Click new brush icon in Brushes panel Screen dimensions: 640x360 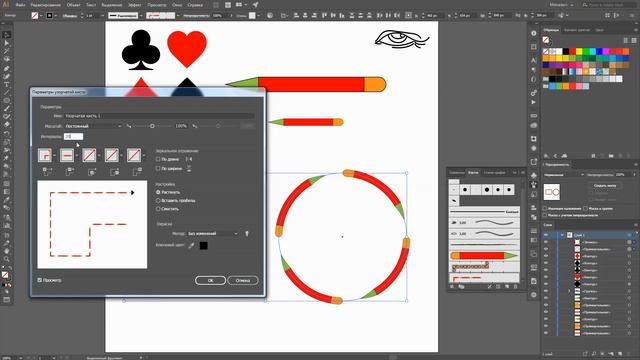click(x=507, y=287)
